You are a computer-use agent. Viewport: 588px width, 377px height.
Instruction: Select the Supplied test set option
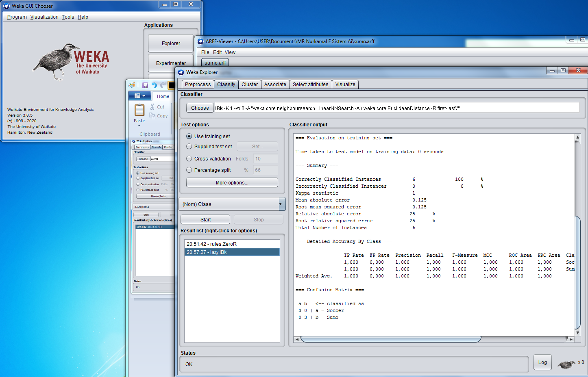pyautogui.click(x=189, y=146)
